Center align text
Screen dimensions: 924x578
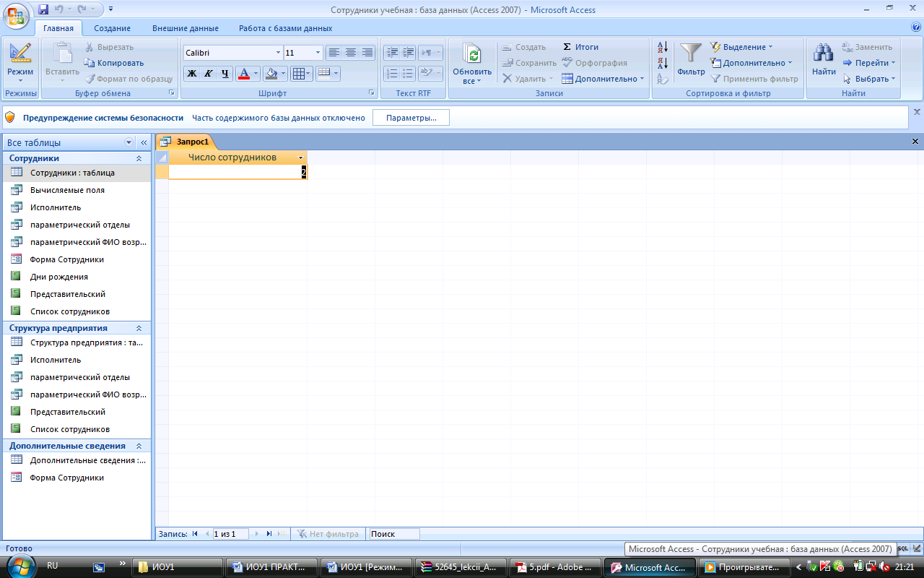point(351,53)
